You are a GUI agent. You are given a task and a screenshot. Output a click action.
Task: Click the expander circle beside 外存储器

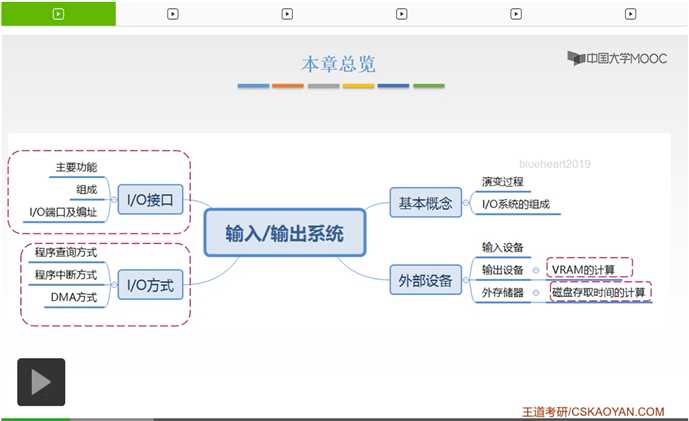click(x=536, y=293)
